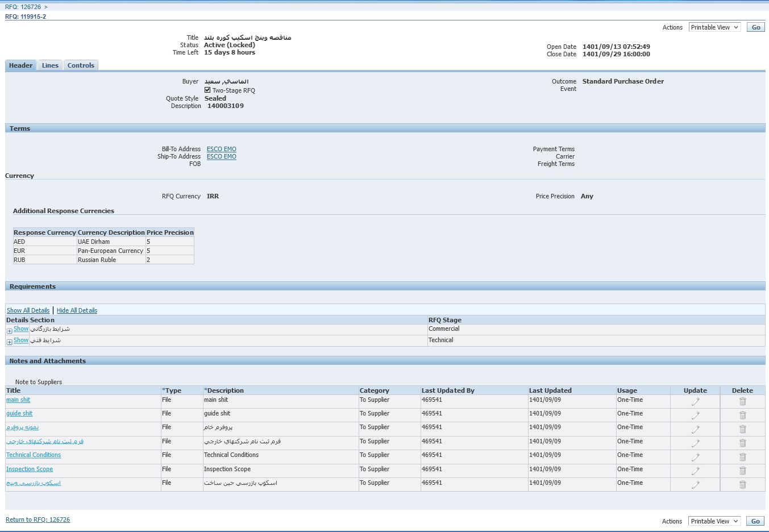Screen dimensions: 769x532
Task: Click the Pan-European Currency description cell
Action: pos(111,251)
